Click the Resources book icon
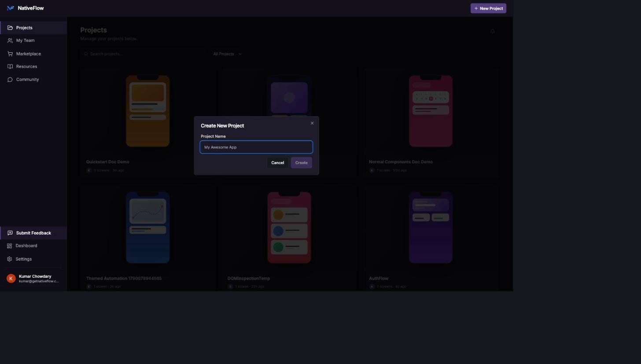Screen dimensions: 641x364 point(10,66)
